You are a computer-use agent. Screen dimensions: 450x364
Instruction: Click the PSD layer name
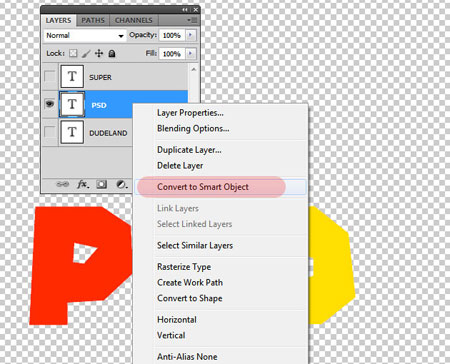pyautogui.click(x=99, y=105)
